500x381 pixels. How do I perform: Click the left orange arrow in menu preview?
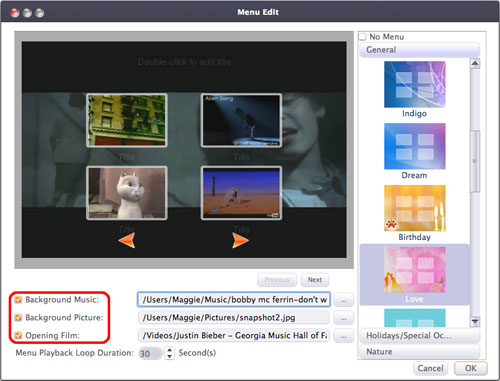pyautogui.click(x=127, y=240)
